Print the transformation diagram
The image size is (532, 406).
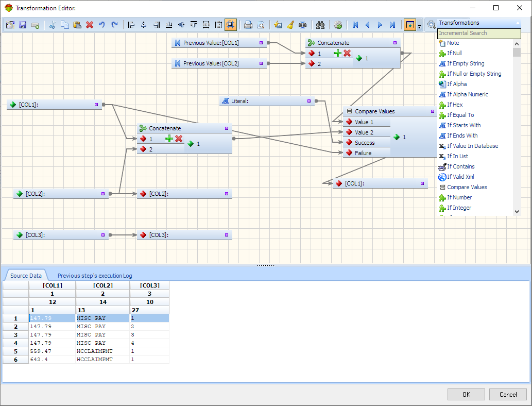pos(248,25)
